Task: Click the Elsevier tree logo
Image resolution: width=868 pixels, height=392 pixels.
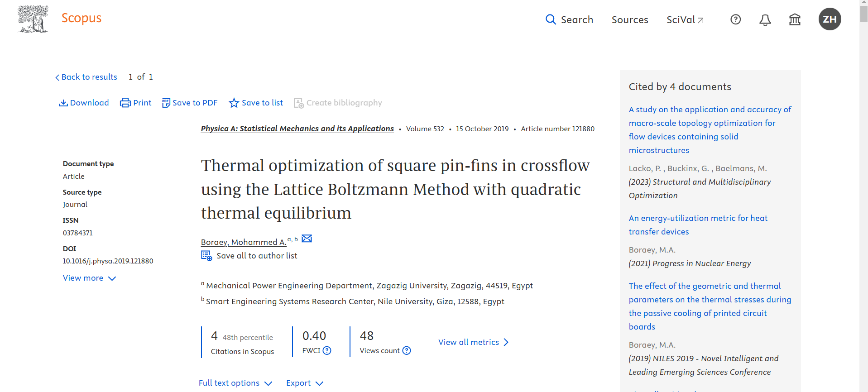Action: click(x=33, y=19)
